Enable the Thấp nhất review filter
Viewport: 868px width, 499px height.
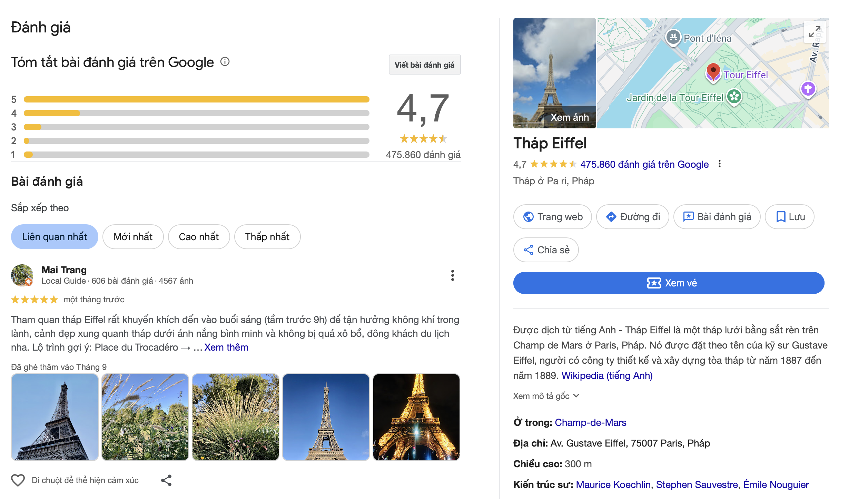pos(267,237)
